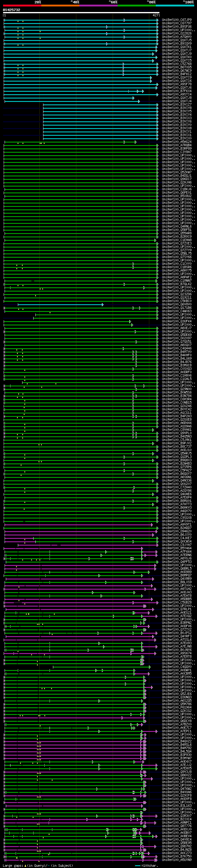The width and height of the screenshot is (197, 868).
Task: Click the UniRef100_Q1KTJ5 label
Action: [x=176, y=40]
